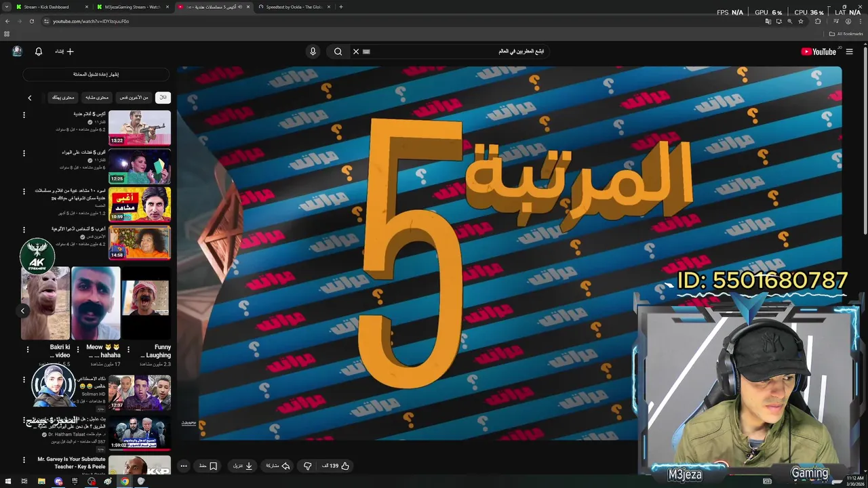Open 'Bakri ki video' short thumbnail

coord(45,303)
